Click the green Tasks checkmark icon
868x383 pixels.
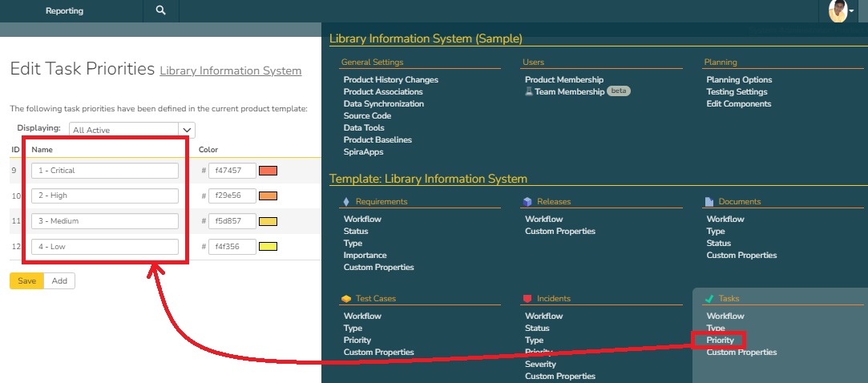[x=709, y=299]
